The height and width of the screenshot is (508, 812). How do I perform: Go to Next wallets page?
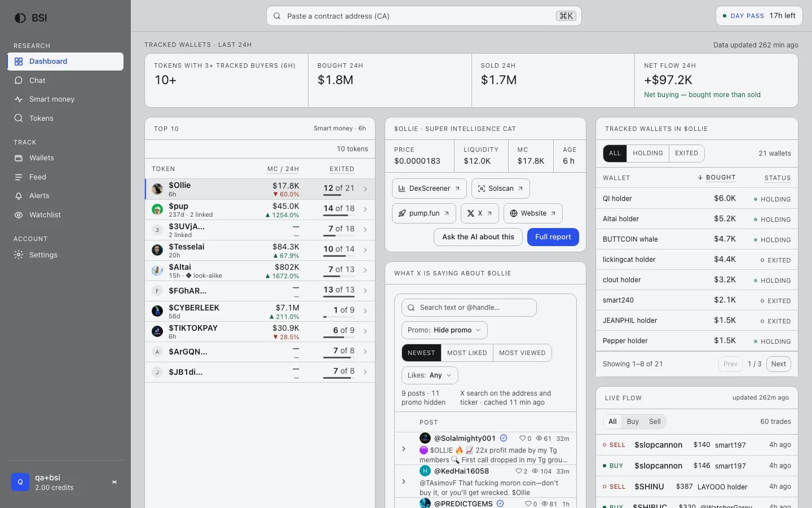pos(778,364)
